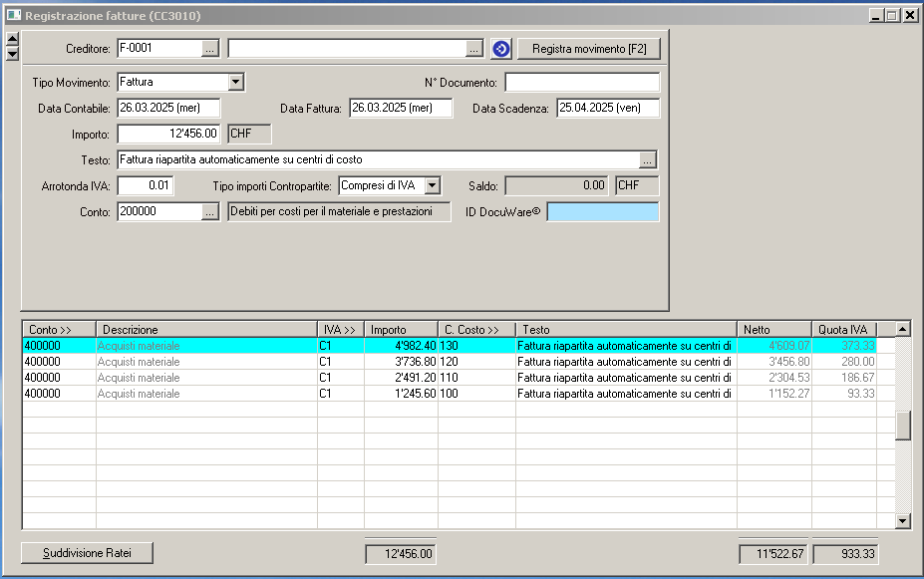
Task: Click the IVA >> column header
Action: pyautogui.click(x=340, y=330)
